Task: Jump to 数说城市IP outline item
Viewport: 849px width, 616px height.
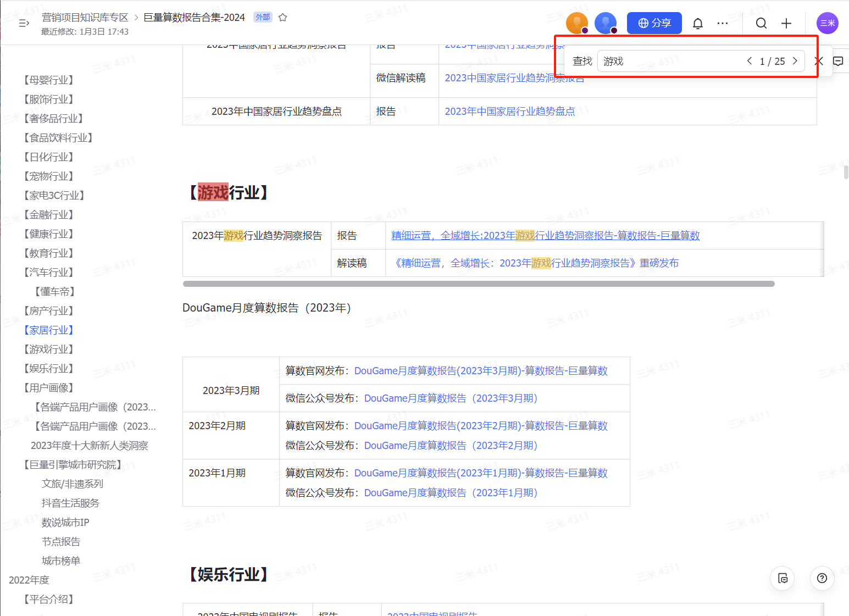Action: point(65,523)
